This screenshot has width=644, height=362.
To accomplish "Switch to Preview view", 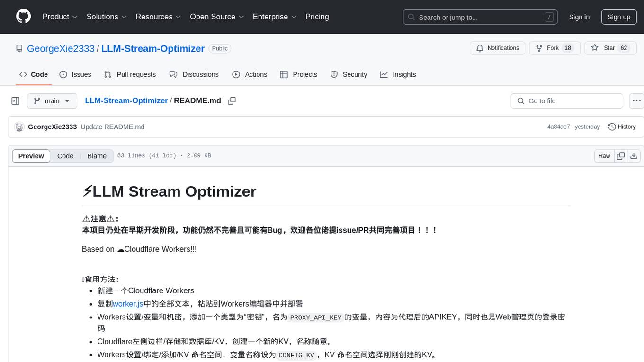I will (x=31, y=156).
